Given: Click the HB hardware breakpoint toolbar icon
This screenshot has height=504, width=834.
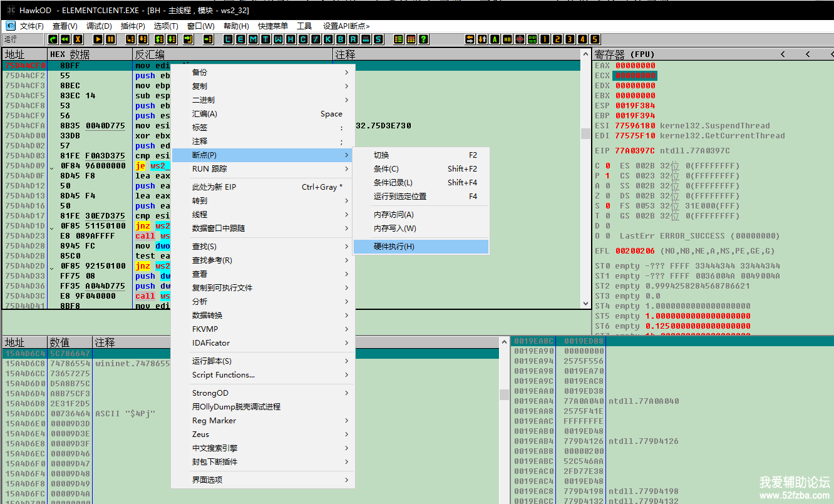Looking at the screenshot, I should tap(507, 39).
